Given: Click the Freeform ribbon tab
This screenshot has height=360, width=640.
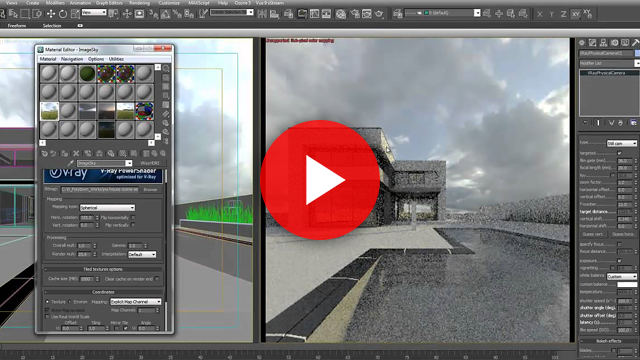Looking at the screenshot, I should point(17,25).
